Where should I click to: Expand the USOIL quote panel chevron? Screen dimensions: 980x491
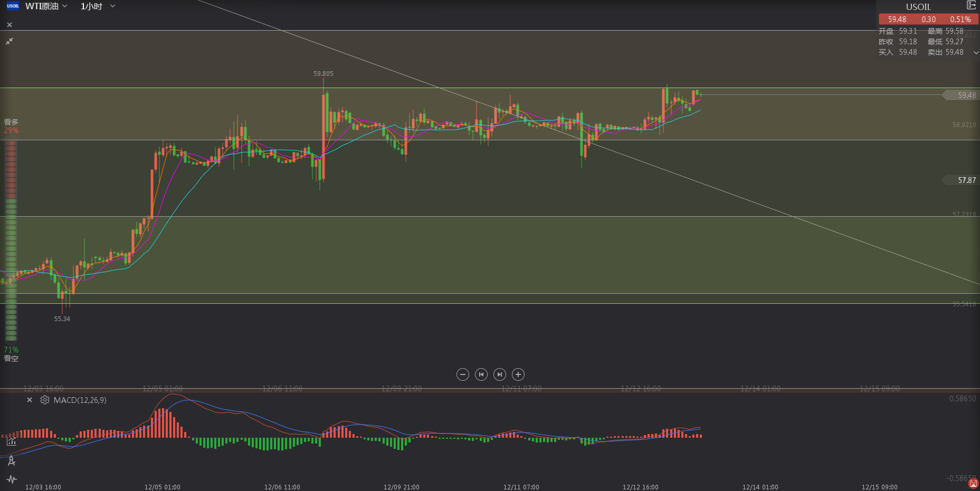point(976,53)
